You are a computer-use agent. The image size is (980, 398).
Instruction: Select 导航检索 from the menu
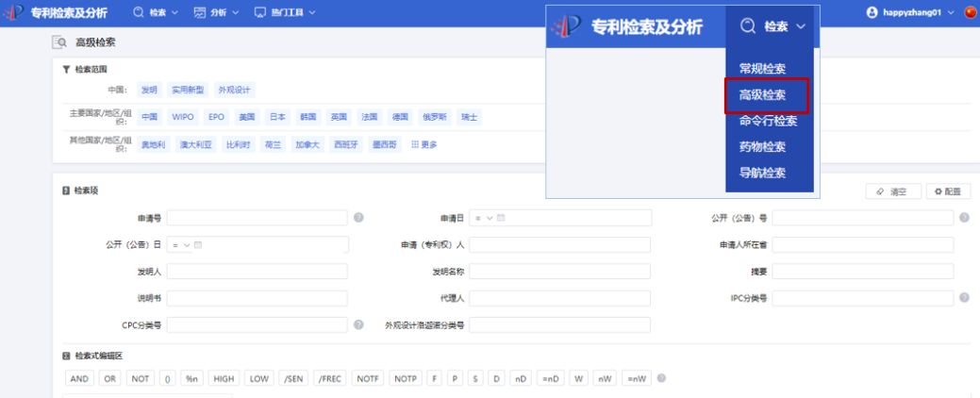tap(762, 173)
